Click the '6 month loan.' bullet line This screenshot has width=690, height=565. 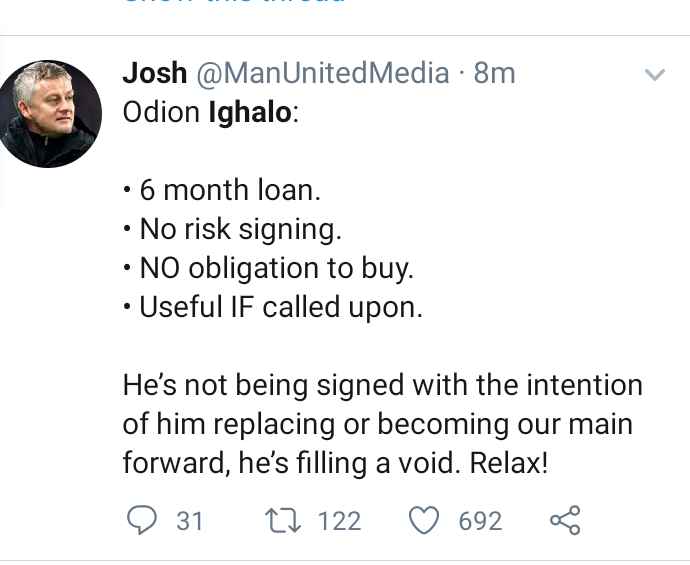click(x=222, y=190)
